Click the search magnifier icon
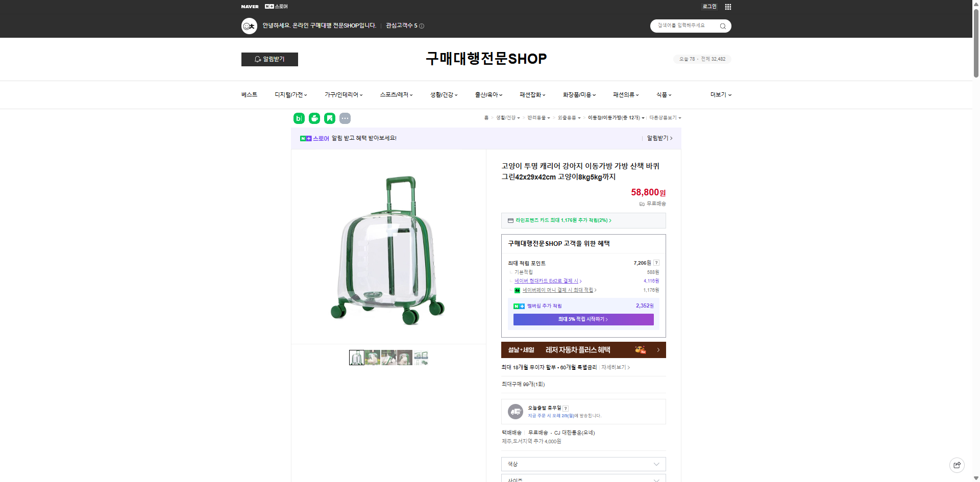980x482 pixels. click(x=723, y=26)
